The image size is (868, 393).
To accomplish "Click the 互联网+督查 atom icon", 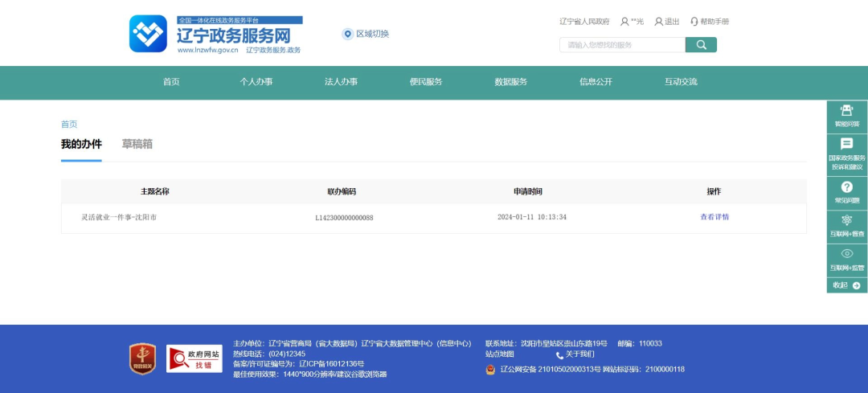I will click(x=846, y=225).
